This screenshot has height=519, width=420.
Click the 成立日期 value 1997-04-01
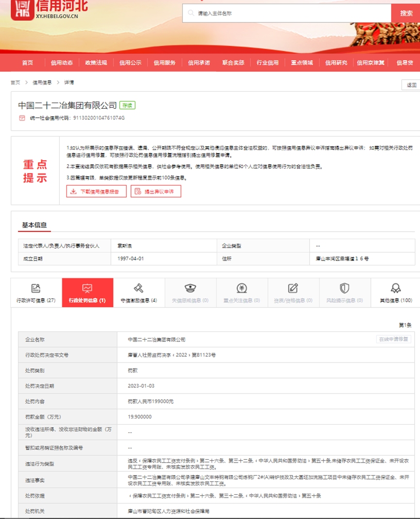131,259
